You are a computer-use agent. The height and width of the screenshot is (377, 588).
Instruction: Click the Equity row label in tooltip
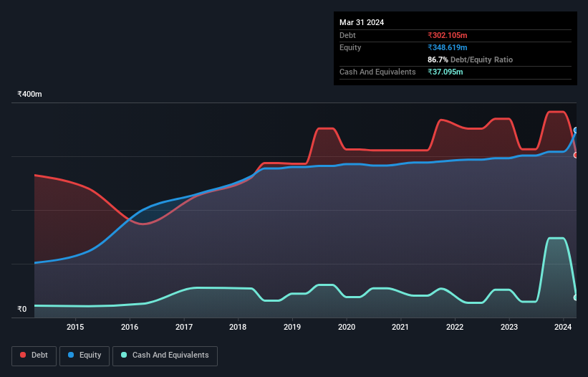[350, 47]
